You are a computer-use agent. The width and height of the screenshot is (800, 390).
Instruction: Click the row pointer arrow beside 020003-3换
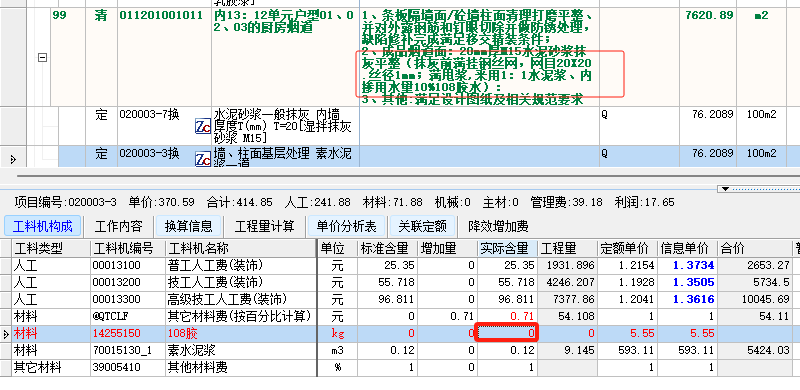13,160
